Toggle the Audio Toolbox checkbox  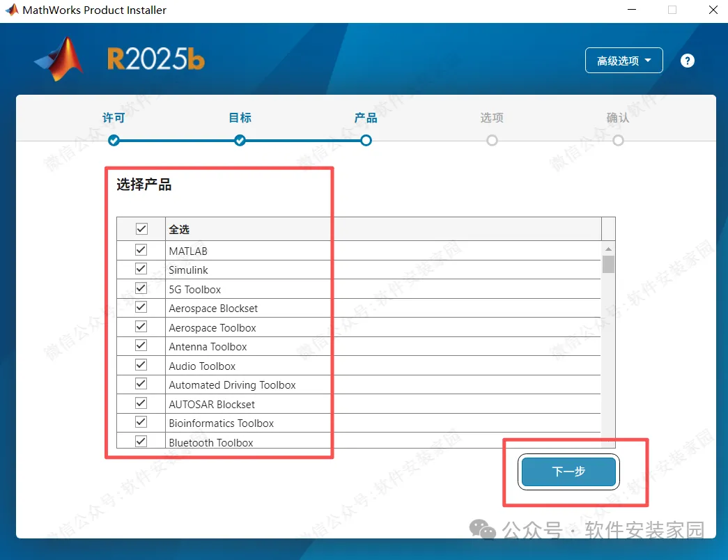pos(141,365)
